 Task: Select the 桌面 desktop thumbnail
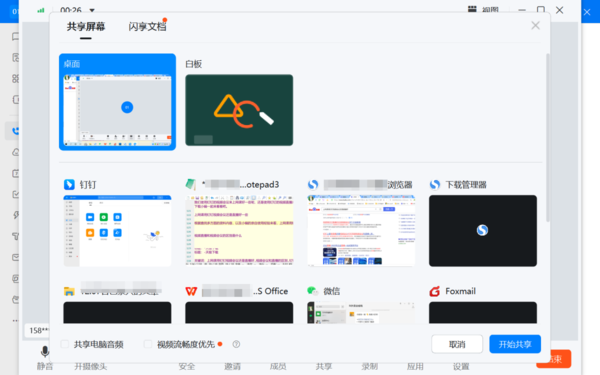(x=117, y=102)
